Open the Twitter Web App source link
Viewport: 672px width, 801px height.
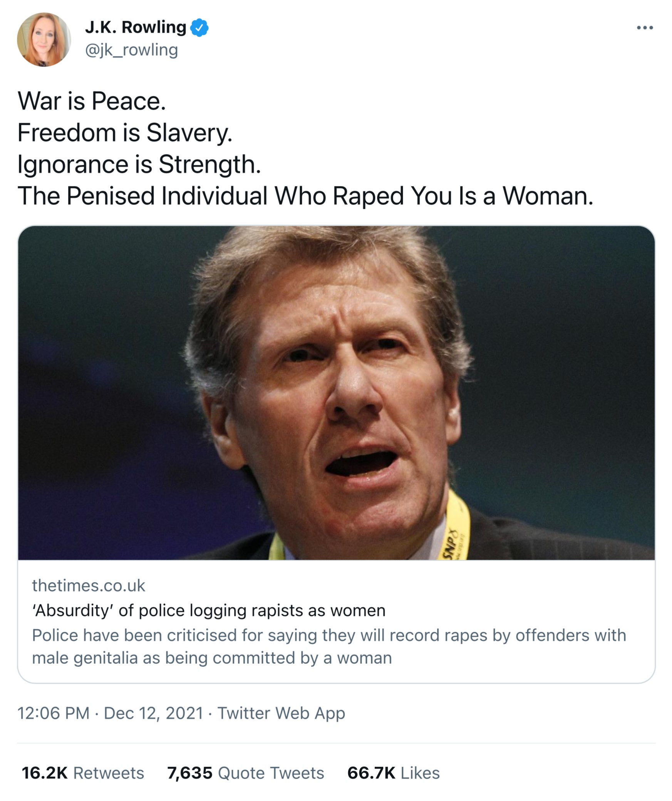[281, 713]
